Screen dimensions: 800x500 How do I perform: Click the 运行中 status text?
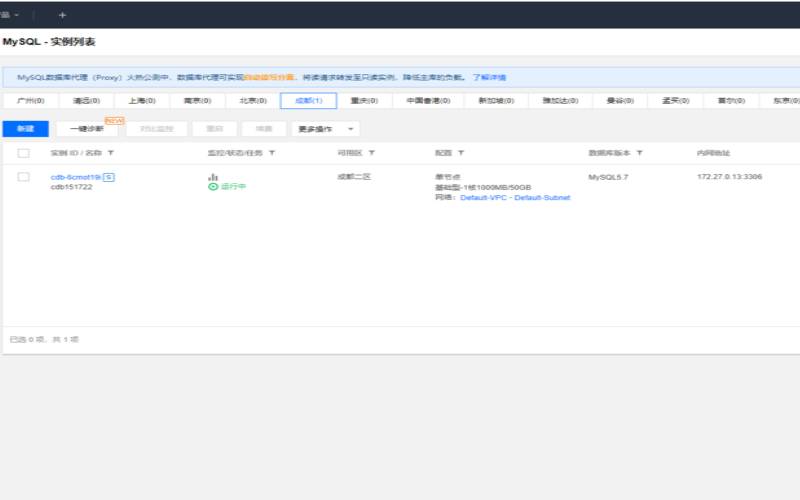point(233,187)
